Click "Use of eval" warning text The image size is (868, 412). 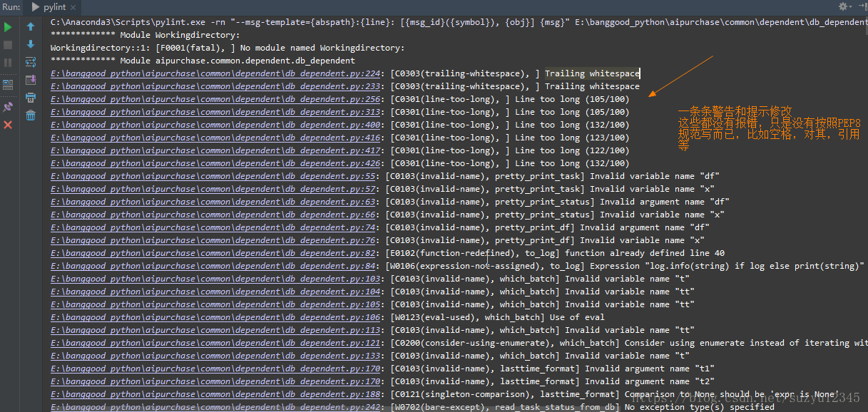[577, 317]
